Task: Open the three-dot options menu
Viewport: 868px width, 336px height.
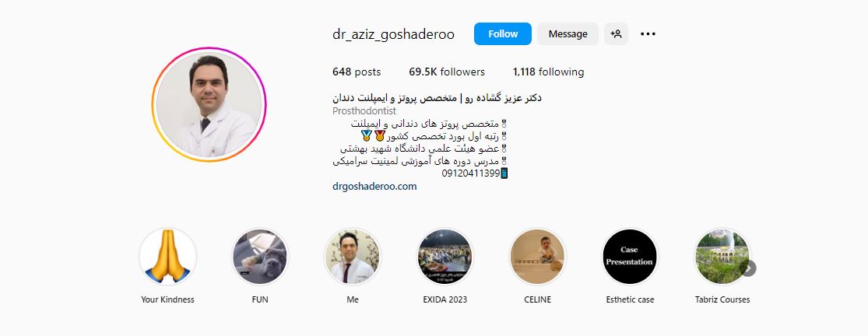Action: [x=648, y=33]
